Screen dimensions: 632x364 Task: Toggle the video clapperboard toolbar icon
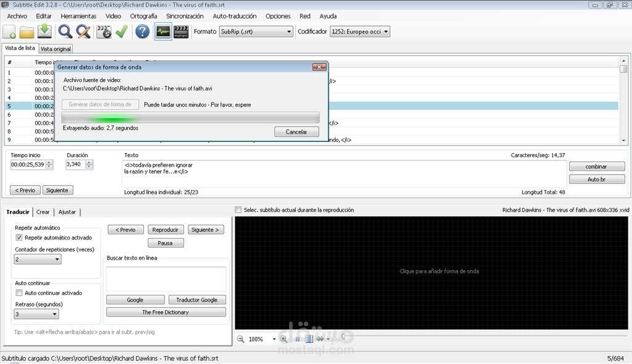click(x=181, y=31)
